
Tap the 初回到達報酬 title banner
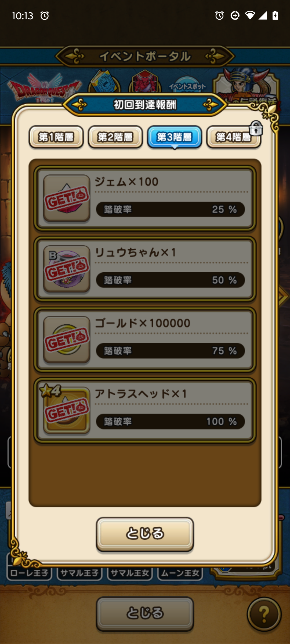point(145,105)
